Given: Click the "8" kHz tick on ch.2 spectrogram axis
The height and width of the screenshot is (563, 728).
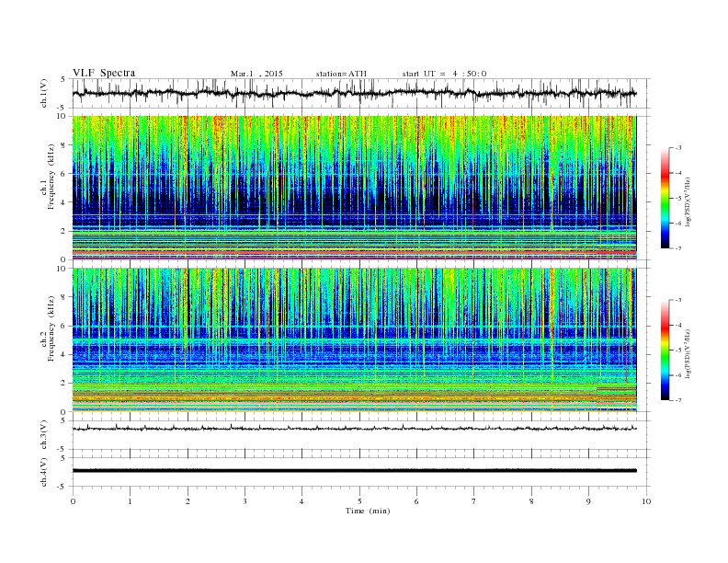Looking at the screenshot, I should click(x=64, y=297).
